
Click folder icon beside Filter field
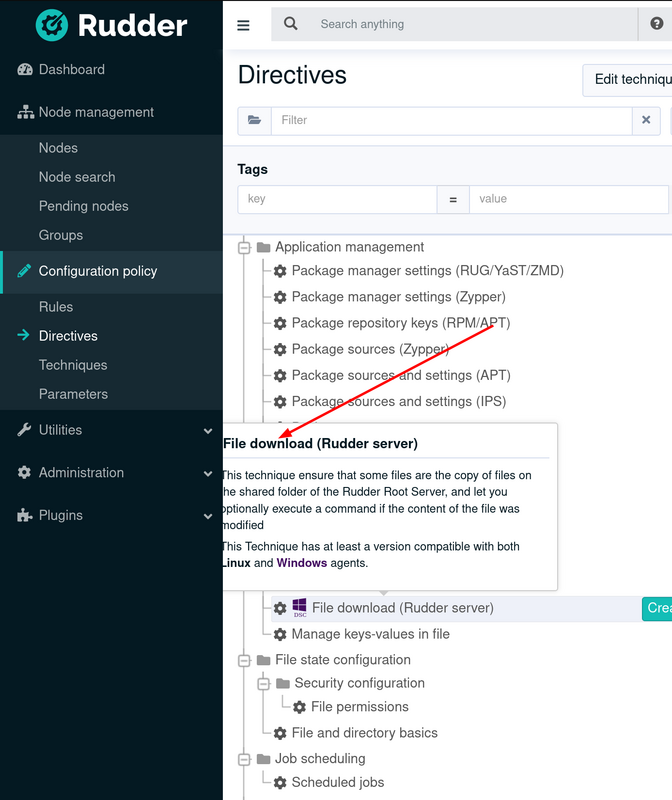point(254,120)
